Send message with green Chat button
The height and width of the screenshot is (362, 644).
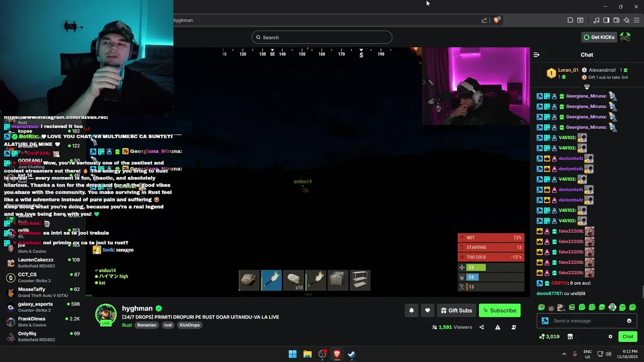click(x=628, y=336)
